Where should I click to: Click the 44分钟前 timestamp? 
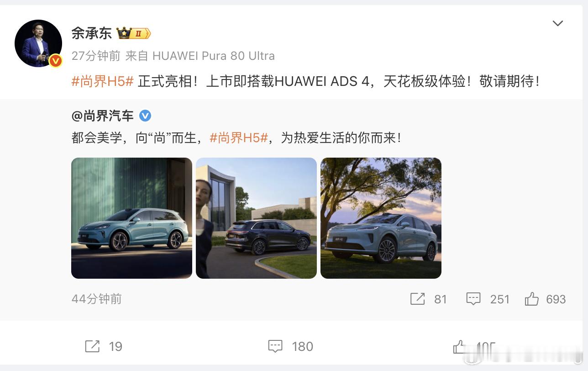96,299
